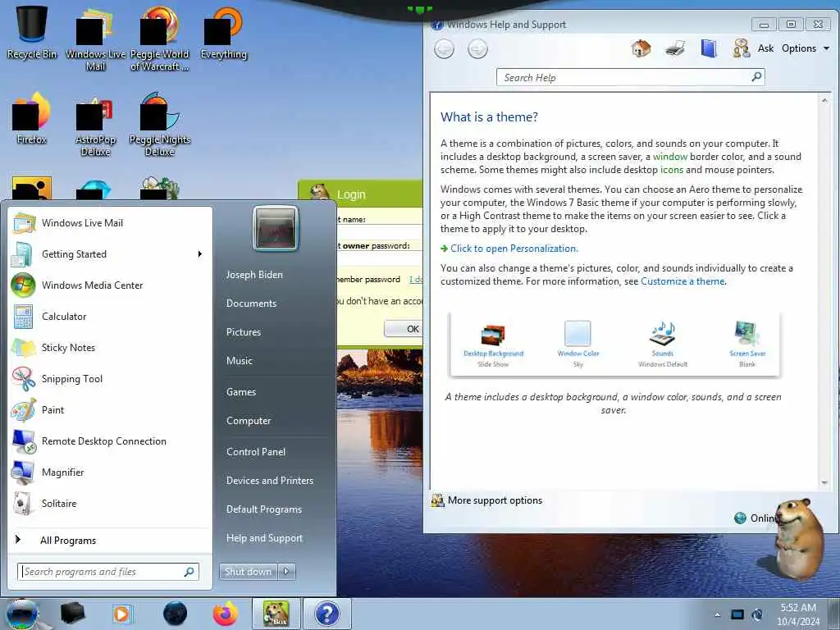This screenshot has width=840, height=630.
Task: Switch to hamster app in taskbar
Action: pyautogui.click(x=276, y=614)
